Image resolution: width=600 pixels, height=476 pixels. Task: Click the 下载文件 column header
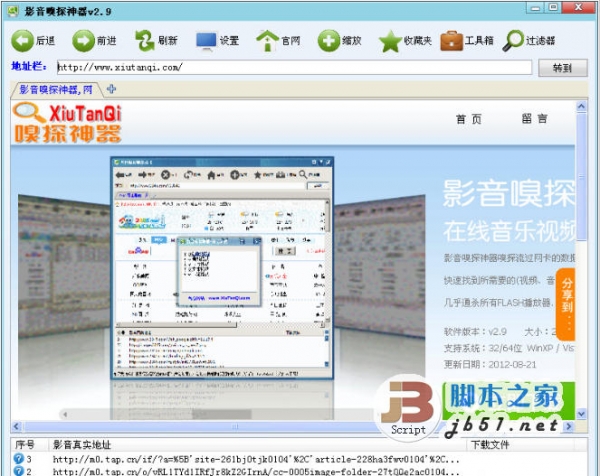(x=490, y=445)
